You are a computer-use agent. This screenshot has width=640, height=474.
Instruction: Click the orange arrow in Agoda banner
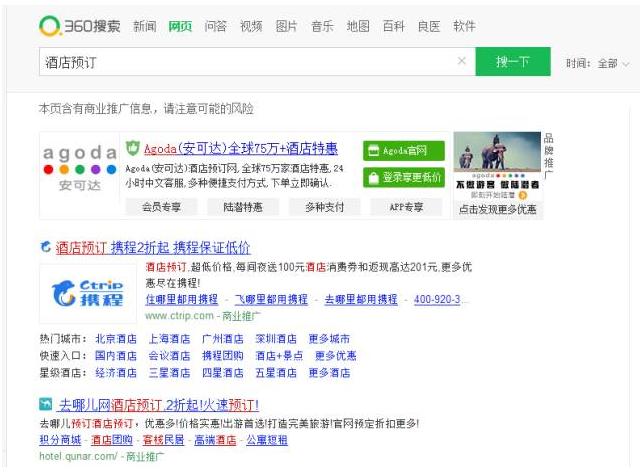(x=522, y=195)
